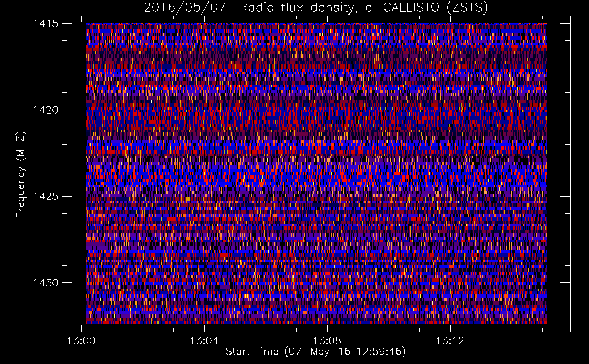Image resolution: width=589 pixels, height=364 pixels.
Task: Click the 13:08 time axis label
Action: (327, 341)
